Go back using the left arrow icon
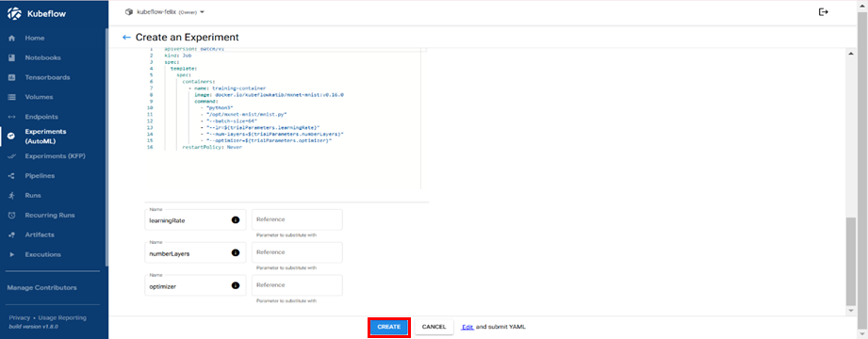 (127, 38)
